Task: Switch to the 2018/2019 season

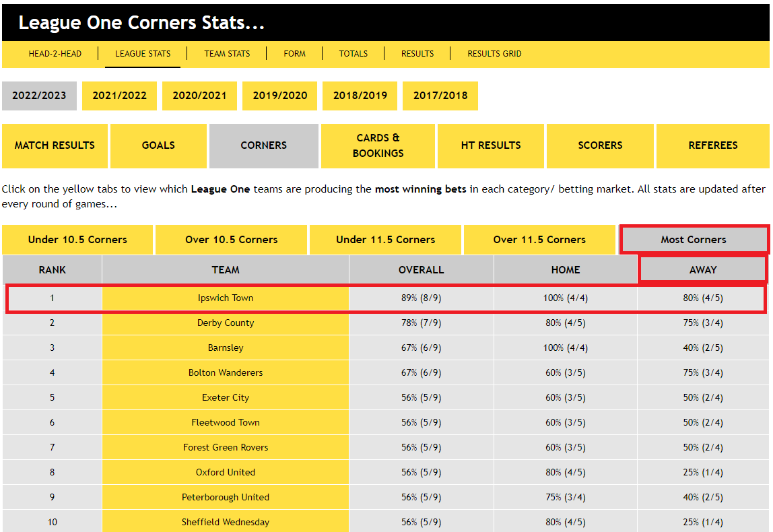Action: (x=360, y=96)
